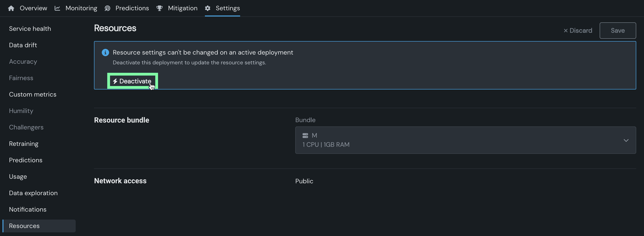The width and height of the screenshot is (644, 236).
Task: Click the lightning bolt icon on Deactivate
Action: [115, 81]
